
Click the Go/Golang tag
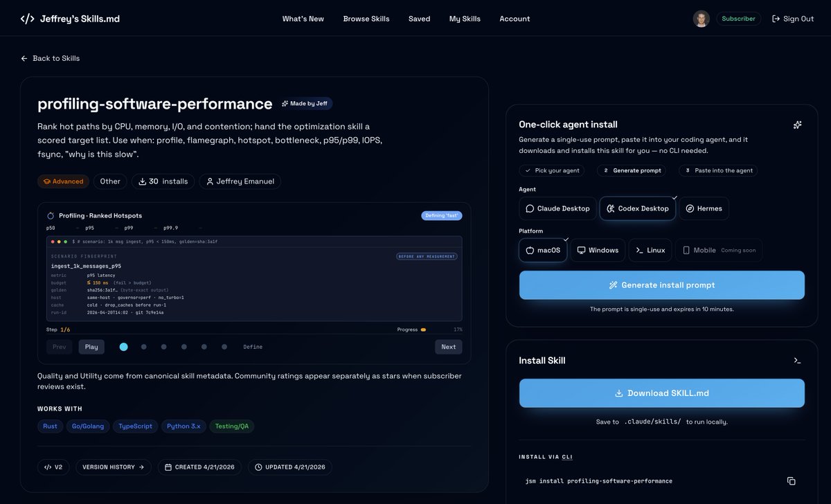[x=88, y=426]
